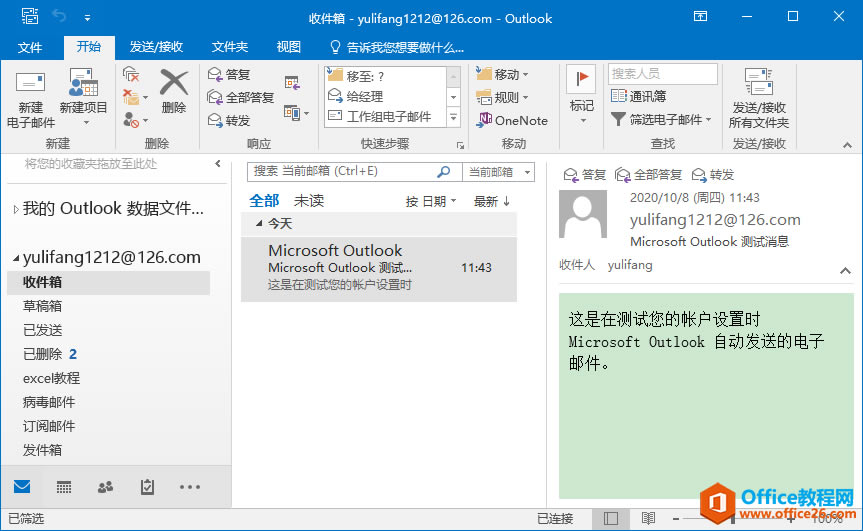Create a new email with 新建电子邮件
The image size is (863, 531).
click(x=30, y=100)
